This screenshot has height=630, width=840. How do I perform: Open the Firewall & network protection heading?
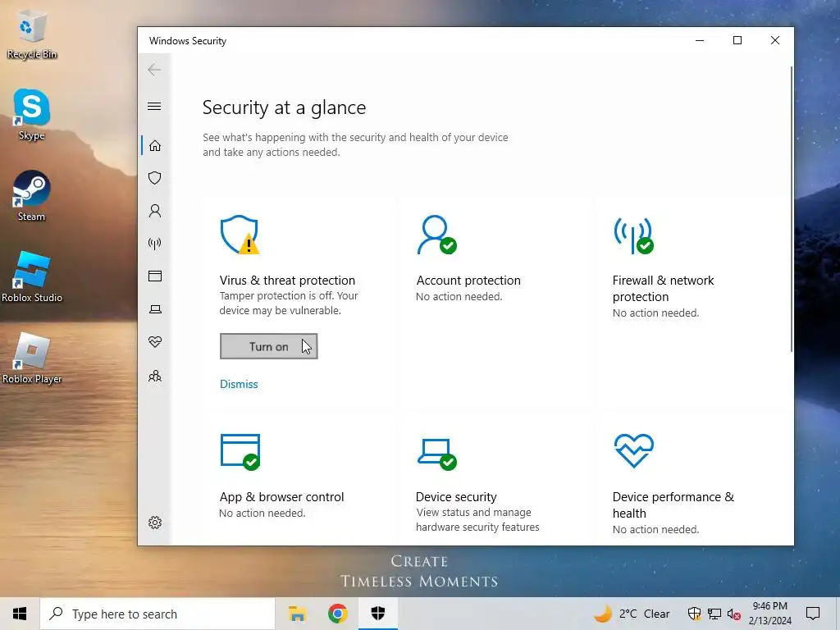pos(663,288)
